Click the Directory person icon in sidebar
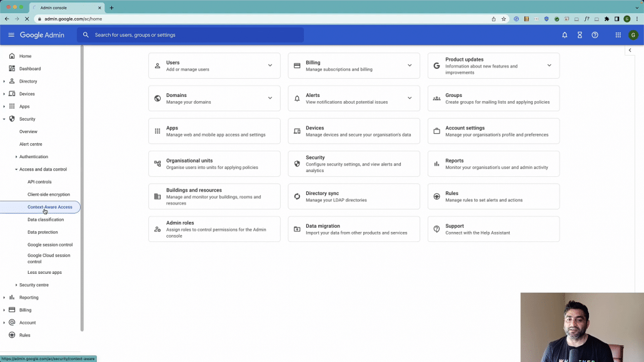644x362 pixels. (12, 81)
